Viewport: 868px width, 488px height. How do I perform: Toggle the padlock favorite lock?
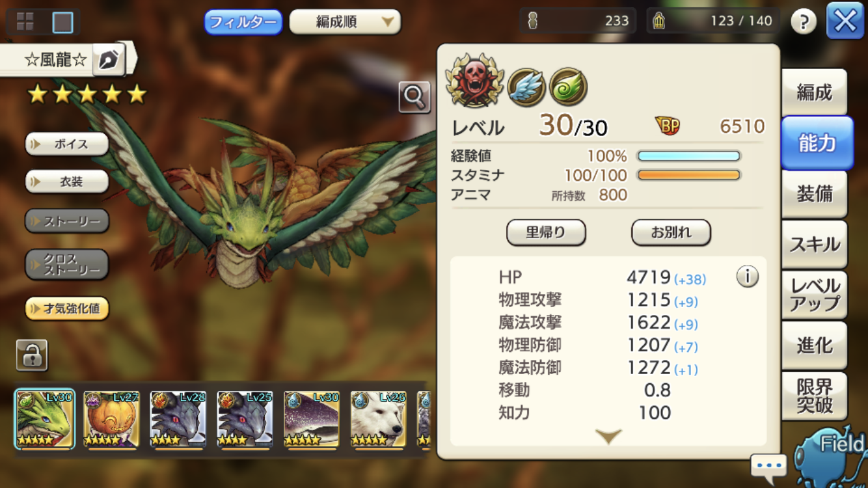(x=32, y=355)
